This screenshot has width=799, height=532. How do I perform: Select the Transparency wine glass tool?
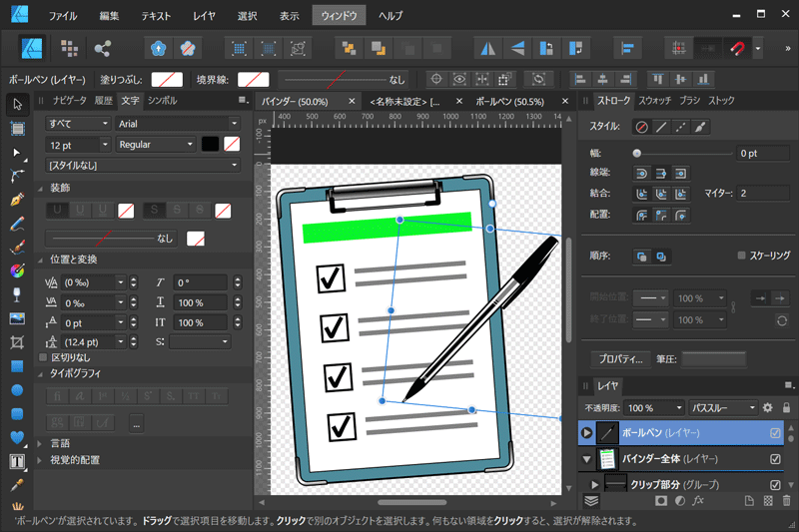pos(17,294)
